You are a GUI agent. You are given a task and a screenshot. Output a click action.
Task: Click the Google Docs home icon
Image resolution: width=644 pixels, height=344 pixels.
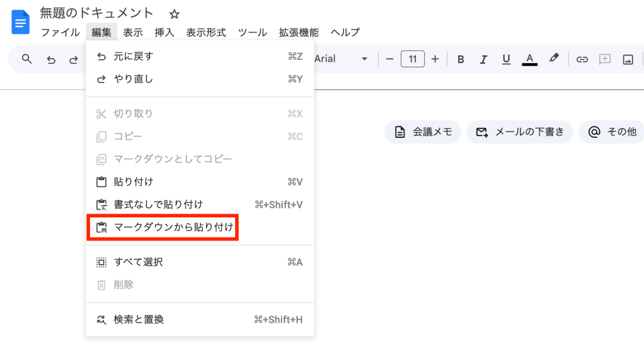pos(21,22)
